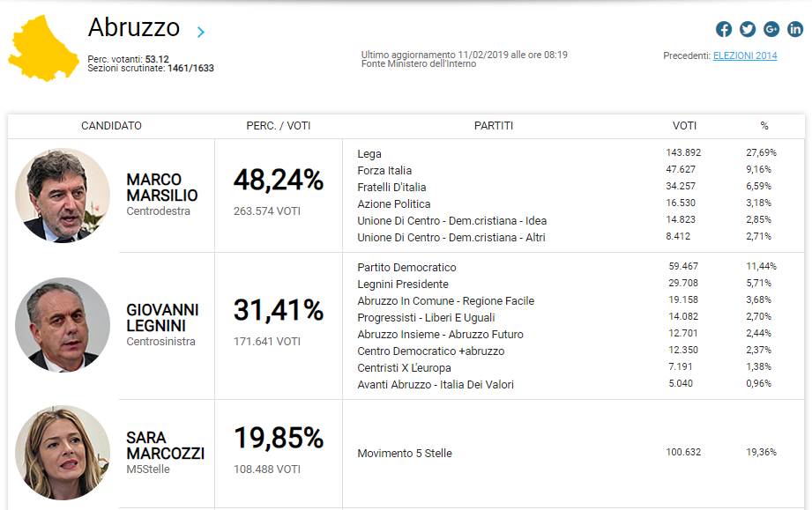Select the Movimento 5 Stelle entry
812x510 pixels.
[x=405, y=454]
